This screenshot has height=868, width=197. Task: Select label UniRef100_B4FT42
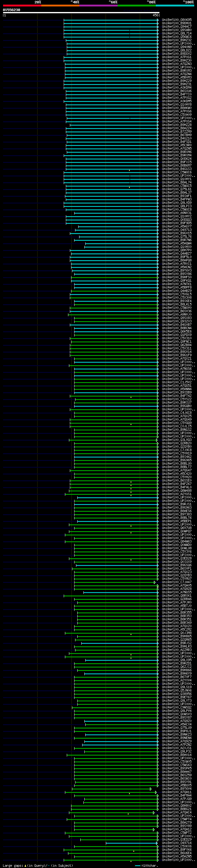pyautogui.click(x=177, y=396)
